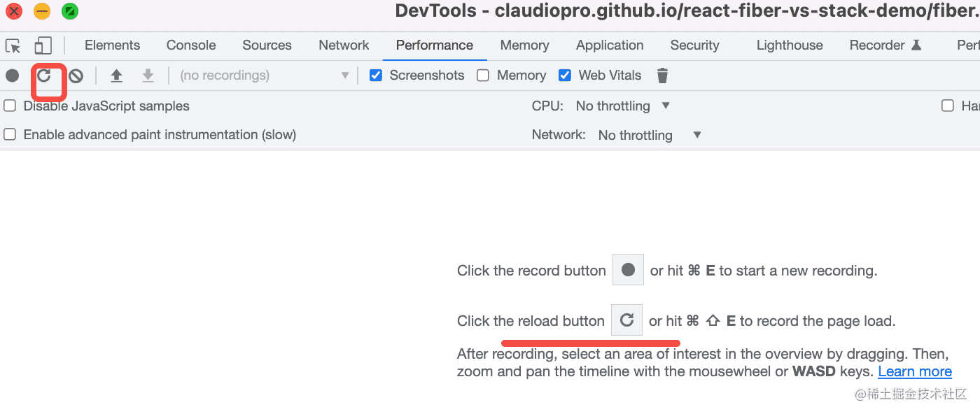Check Disable JavaScript samples
Viewport: 980px width, 414px height.
point(10,106)
